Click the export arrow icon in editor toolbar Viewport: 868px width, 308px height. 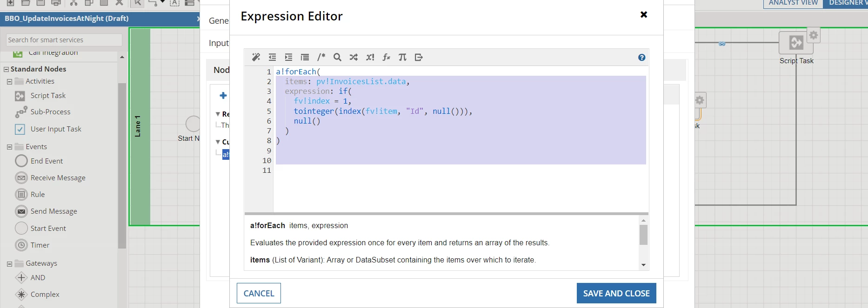tap(419, 57)
